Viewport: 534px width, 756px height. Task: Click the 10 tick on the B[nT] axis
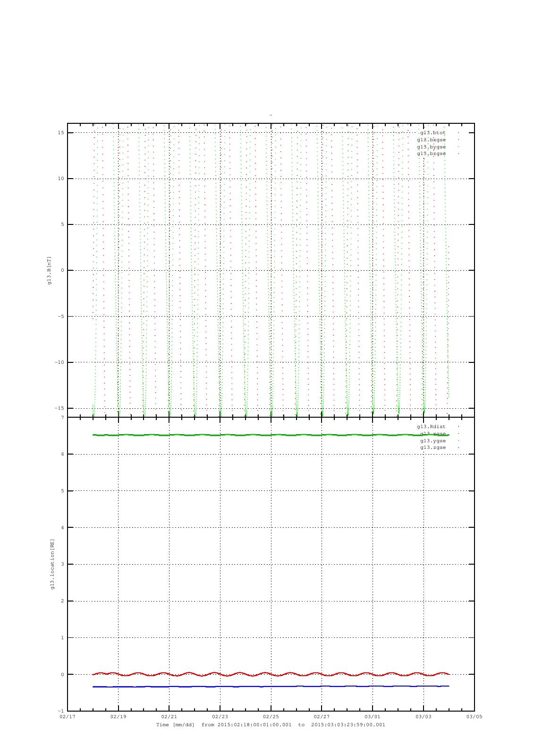point(60,179)
